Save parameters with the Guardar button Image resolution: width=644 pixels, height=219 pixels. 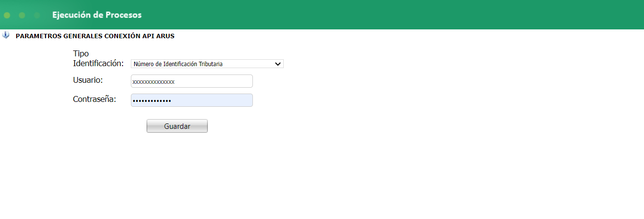tap(177, 126)
